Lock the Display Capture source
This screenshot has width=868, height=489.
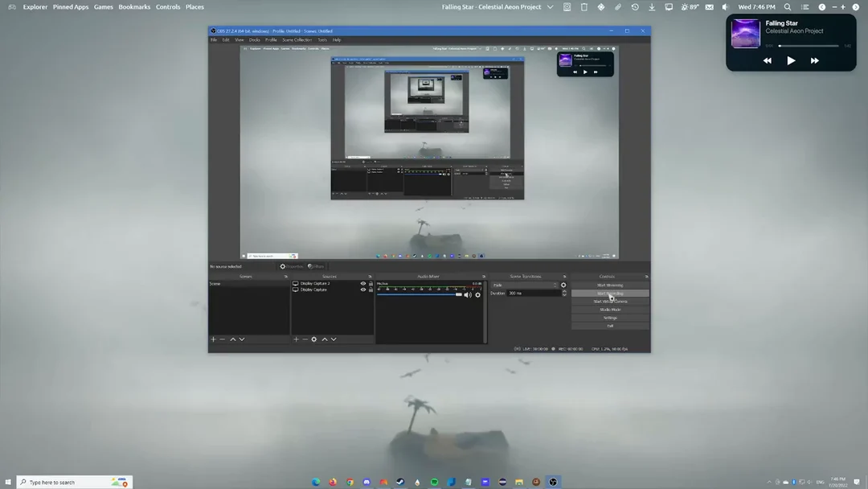pos(371,290)
